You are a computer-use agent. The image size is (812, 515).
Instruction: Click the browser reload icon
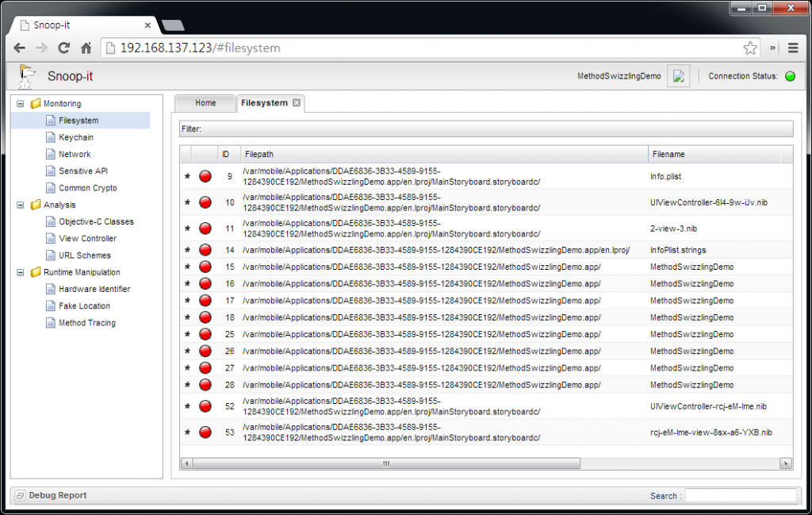(x=64, y=48)
